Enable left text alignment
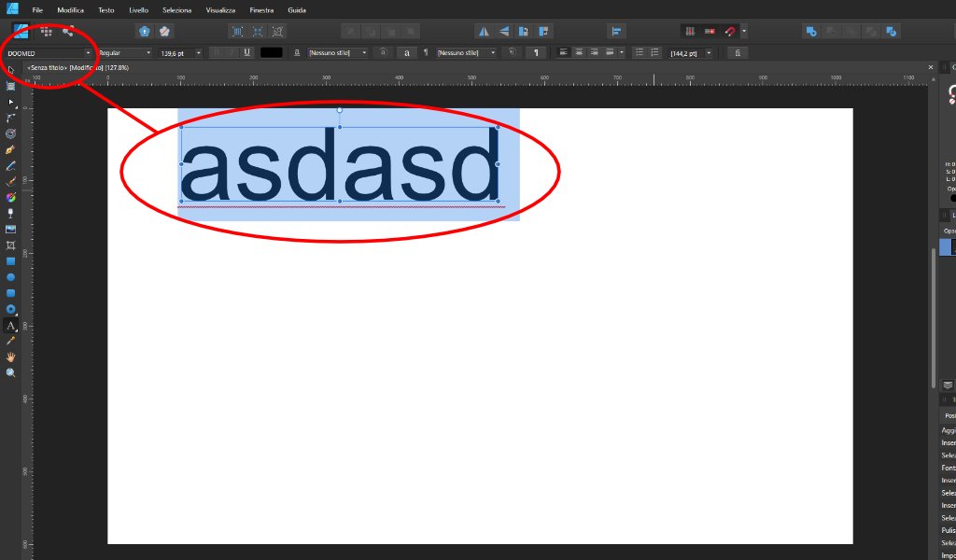Viewport: 956px width, 560px height. click(x=563, y=53)
